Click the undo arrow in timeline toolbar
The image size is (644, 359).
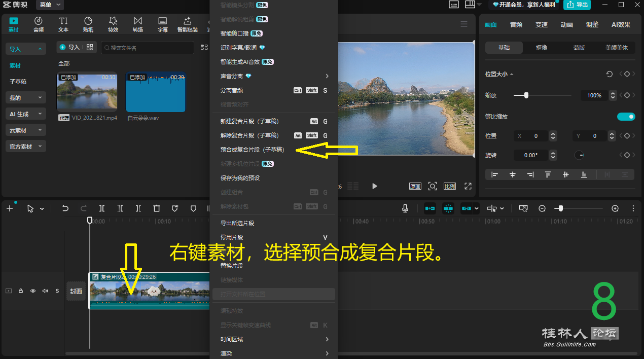tap(65, 208)
